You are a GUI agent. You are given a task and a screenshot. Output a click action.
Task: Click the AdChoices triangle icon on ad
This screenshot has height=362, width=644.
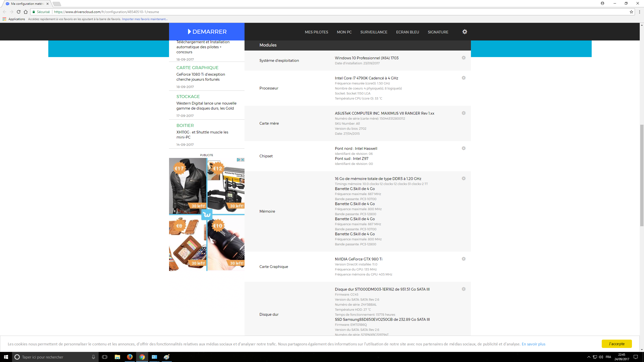238,160
